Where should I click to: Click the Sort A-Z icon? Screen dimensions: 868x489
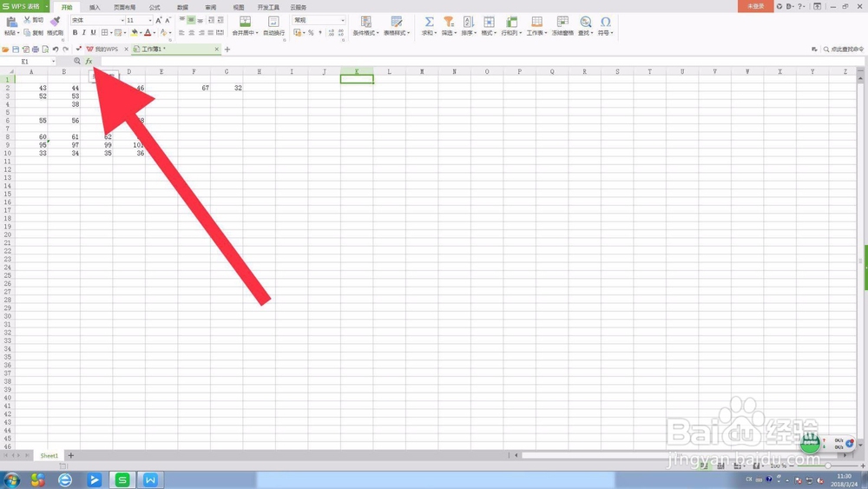[x=469, y=22]
